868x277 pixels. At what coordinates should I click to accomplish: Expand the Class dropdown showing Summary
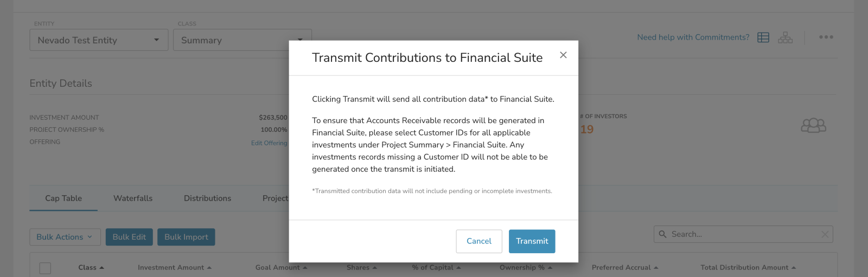coord(241,40)
